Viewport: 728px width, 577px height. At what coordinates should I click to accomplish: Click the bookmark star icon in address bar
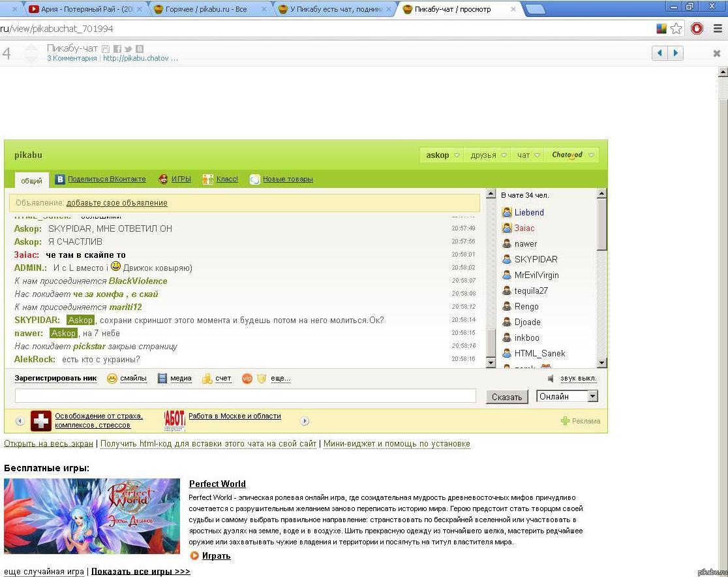676,29
